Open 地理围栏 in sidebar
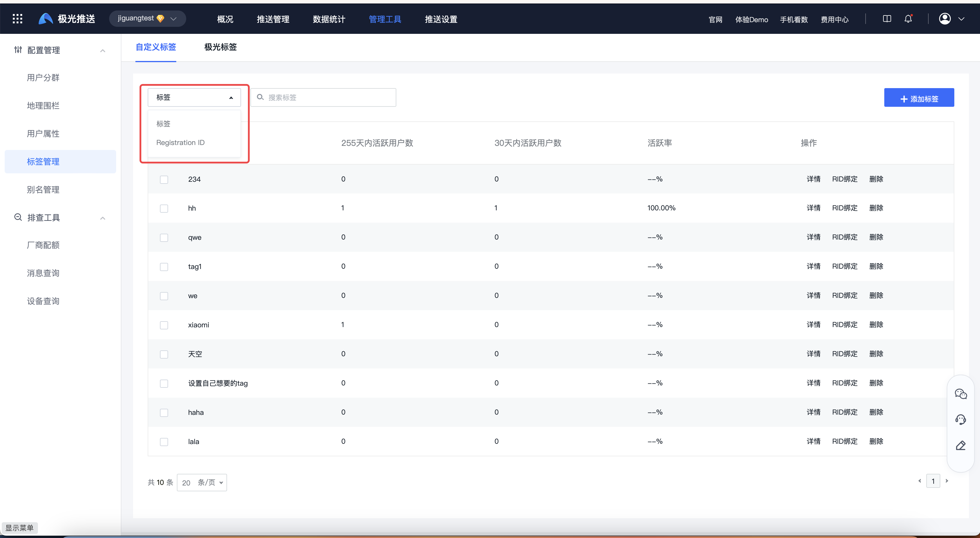The image size is (980, 538). click(43, 106)
